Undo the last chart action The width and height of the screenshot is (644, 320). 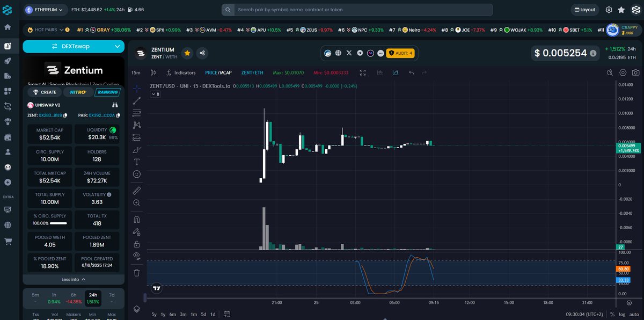click(411, 72)
